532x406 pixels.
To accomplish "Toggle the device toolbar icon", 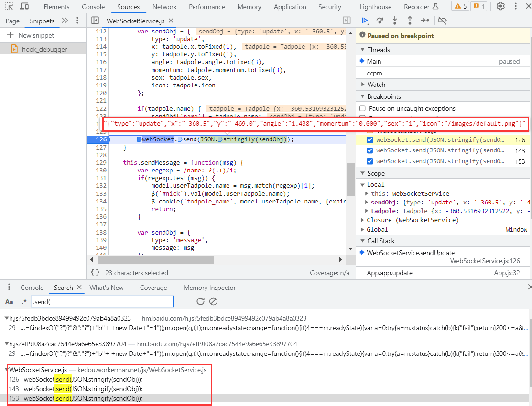I will 24,7.
